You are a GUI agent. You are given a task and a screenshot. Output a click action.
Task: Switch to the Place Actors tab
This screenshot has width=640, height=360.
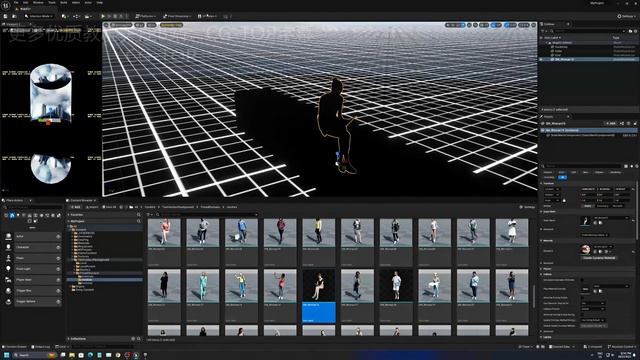click(x=14, y=200)
